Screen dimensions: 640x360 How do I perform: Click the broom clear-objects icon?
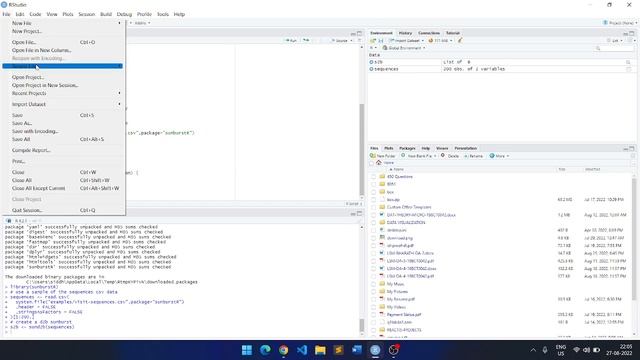coord(460,40)
